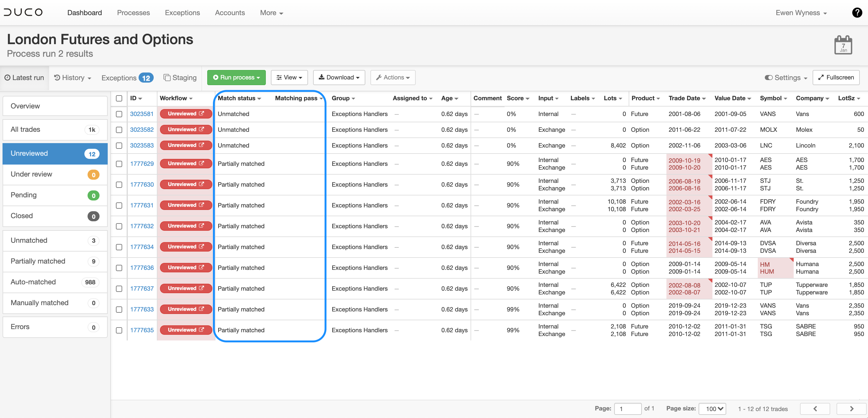868x418 pixels.
Task: Check the row checkbox for trade 1777631
Action: [x=119, y=206]
